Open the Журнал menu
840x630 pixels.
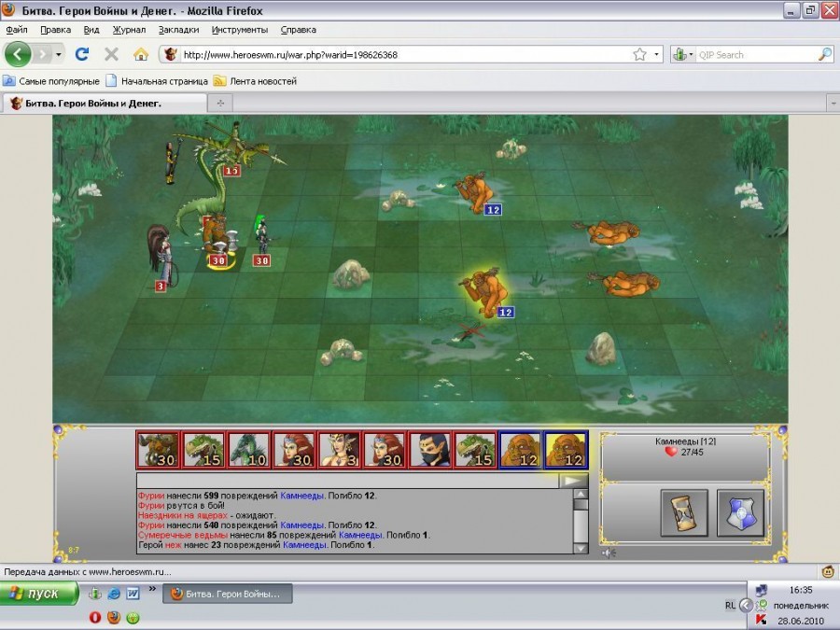[x=129, y=30]
